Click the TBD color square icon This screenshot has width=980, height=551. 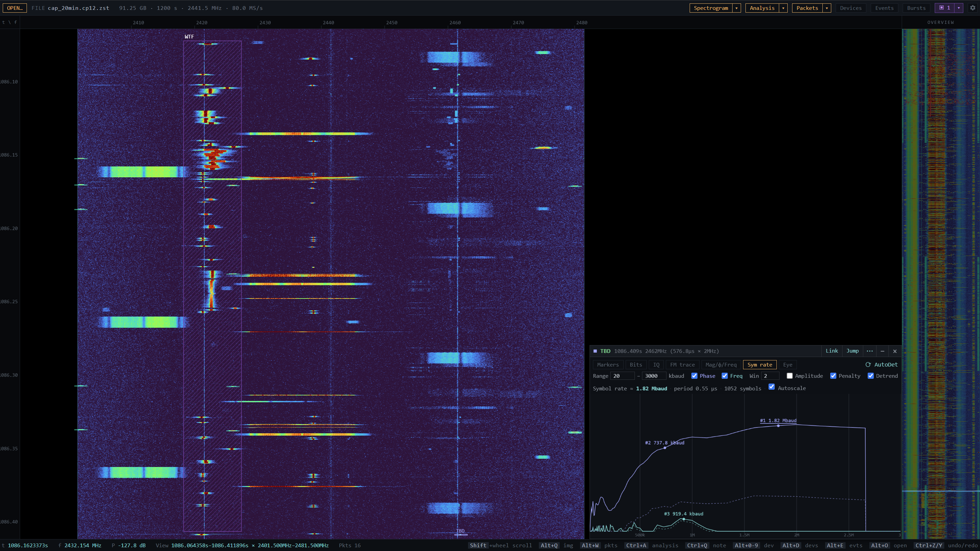click(x=595, y=351)
